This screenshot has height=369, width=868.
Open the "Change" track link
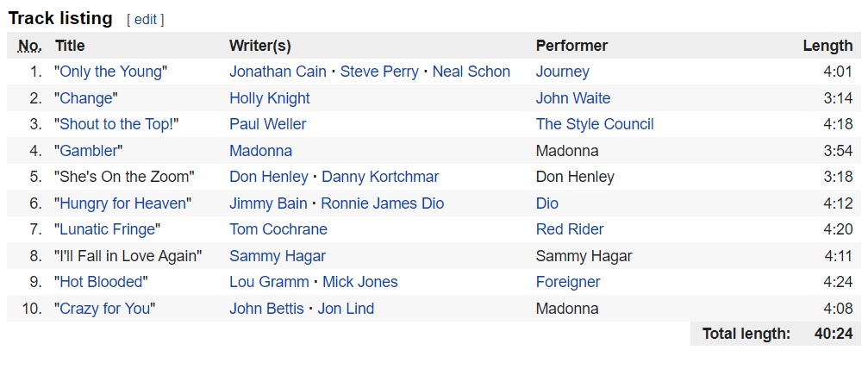[85, 98]
